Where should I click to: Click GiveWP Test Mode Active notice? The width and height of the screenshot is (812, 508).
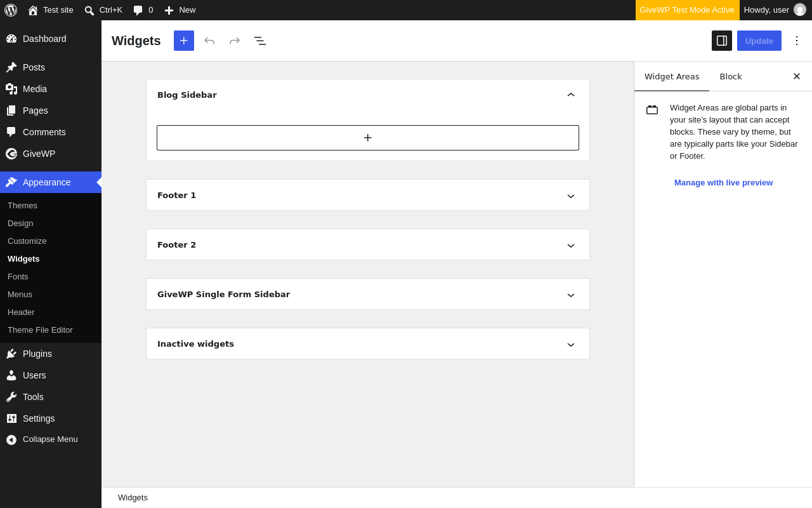click(687, 10)
